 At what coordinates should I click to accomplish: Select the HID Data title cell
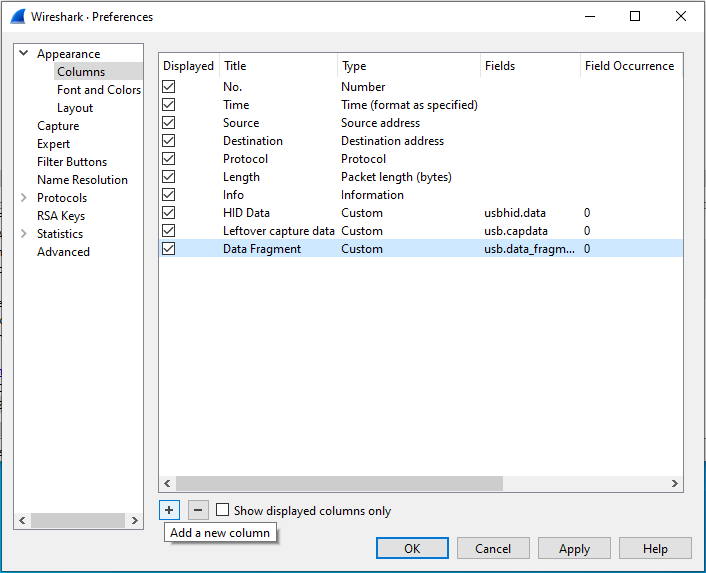(246, 212)
